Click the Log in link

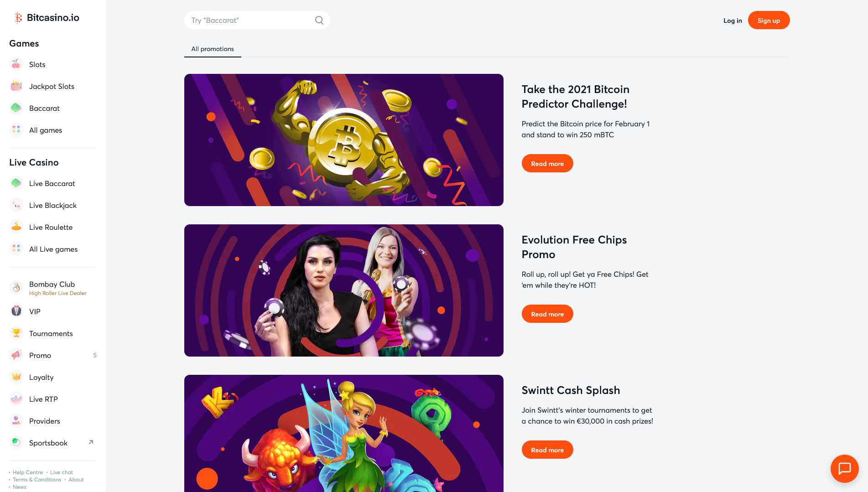click(x=733, y=21)
